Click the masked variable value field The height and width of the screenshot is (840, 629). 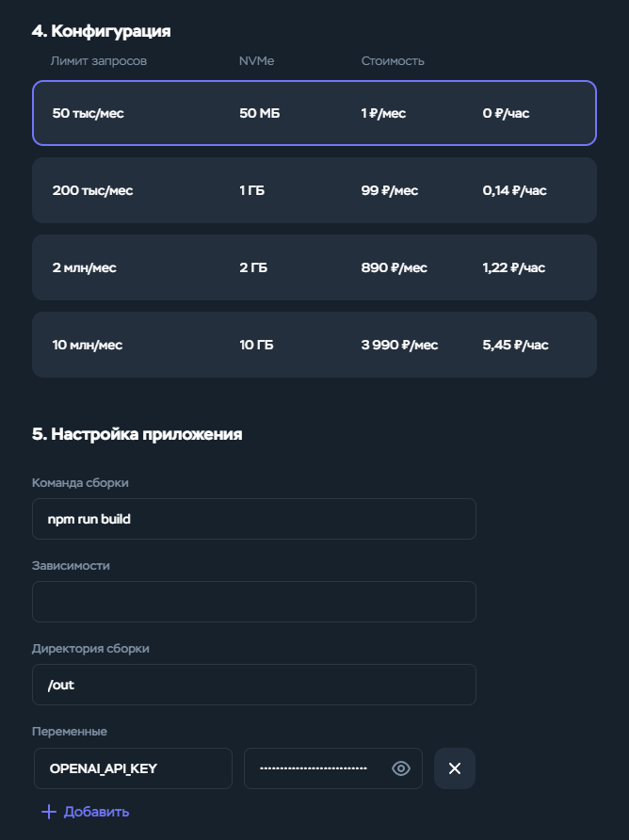point(333,768)
